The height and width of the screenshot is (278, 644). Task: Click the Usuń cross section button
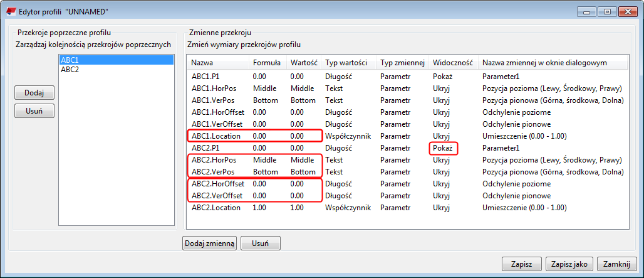coord(34,111)
